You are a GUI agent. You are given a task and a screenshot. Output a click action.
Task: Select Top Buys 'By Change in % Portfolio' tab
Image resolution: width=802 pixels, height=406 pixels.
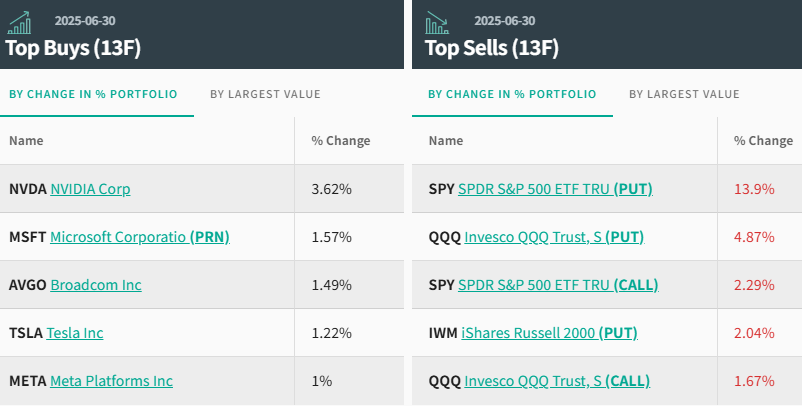[x=93, y=94]
